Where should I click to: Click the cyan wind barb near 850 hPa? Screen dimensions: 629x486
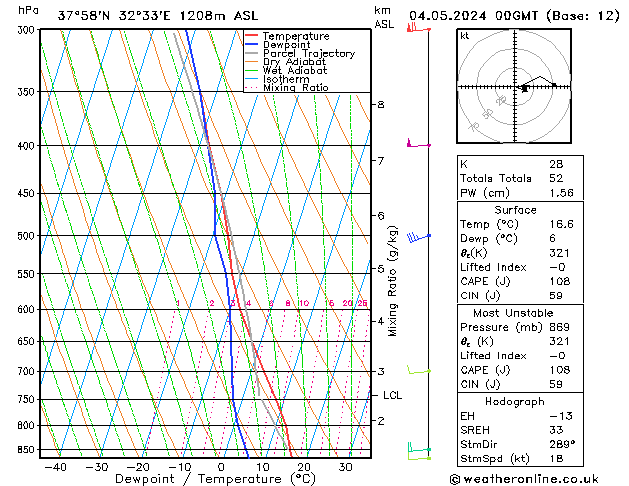(x=417, y=450)
